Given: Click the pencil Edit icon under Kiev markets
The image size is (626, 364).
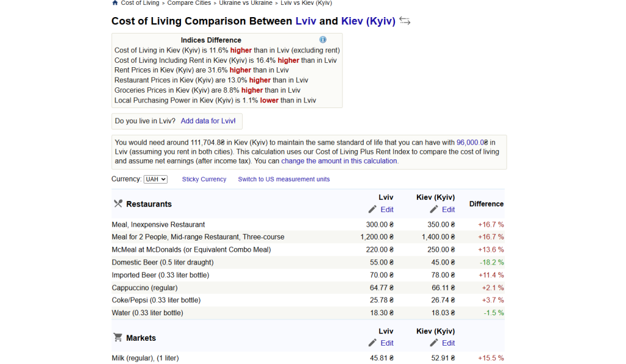Looking at the screenshot, I should tap(434, 343).
